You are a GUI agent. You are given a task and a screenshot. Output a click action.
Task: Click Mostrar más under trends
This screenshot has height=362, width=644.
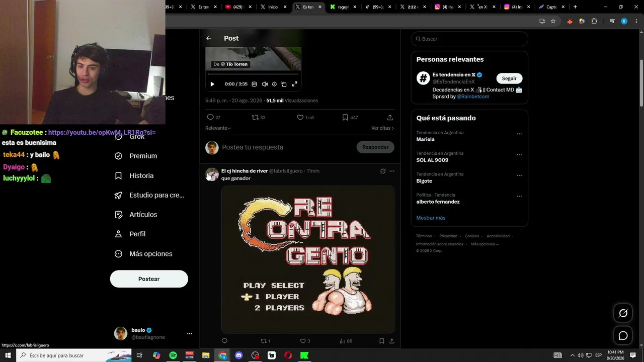pyautogui.click(x=431, y=218)
